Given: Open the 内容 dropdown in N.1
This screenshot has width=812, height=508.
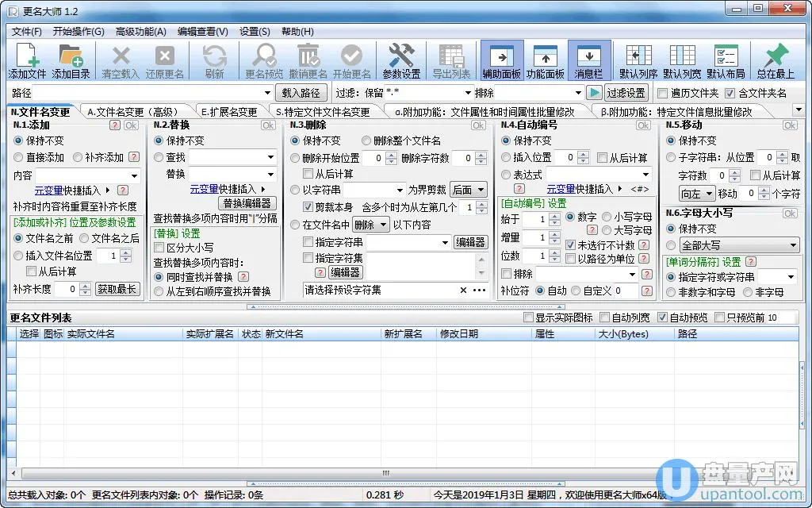Looking at the screenshot, I should point(135,175).
